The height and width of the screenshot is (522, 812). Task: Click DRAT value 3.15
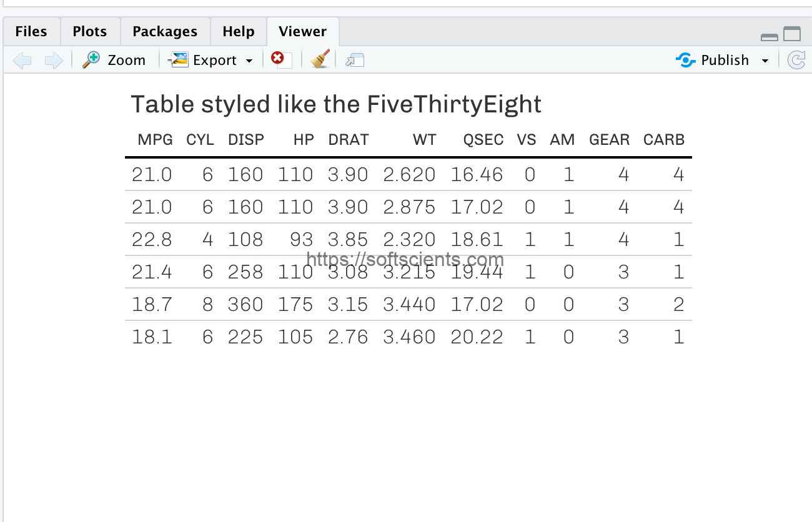(348, 305)
